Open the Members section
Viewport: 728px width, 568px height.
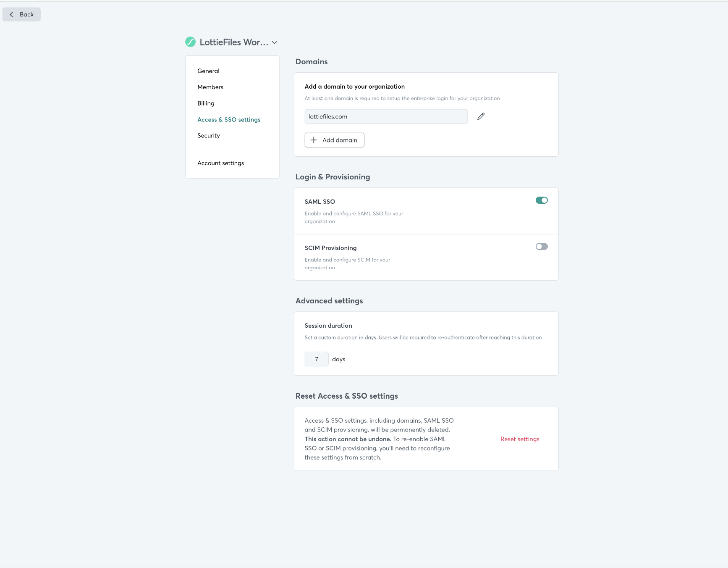[x=210, y=87]
